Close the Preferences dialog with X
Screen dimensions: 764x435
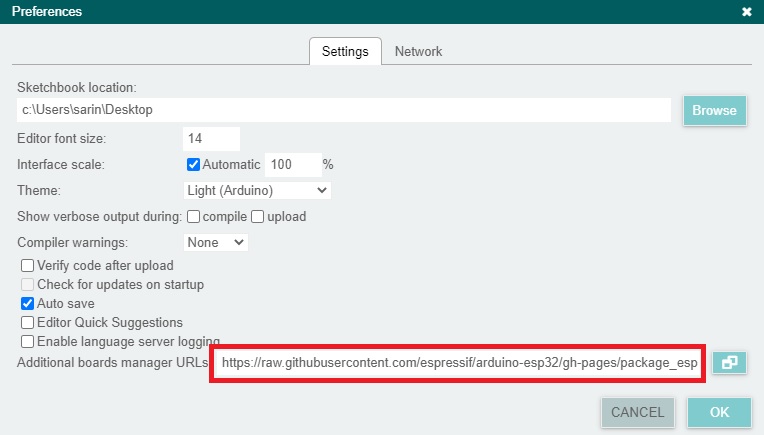pos(746,12)
